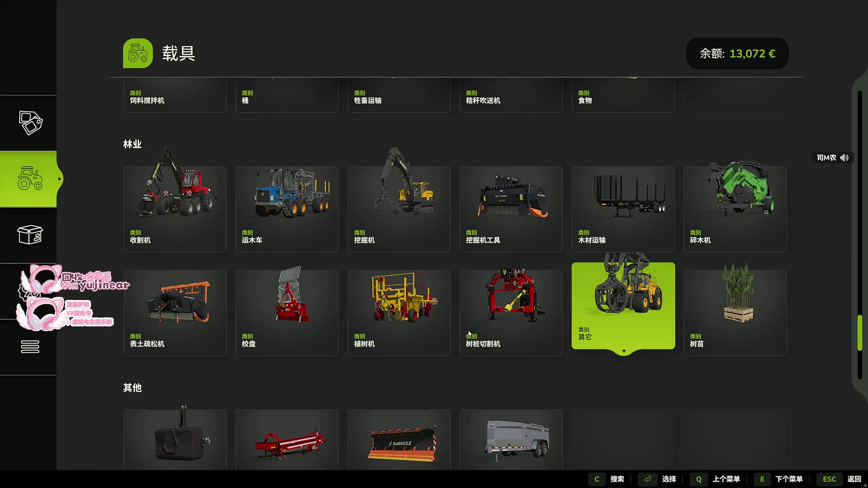868x488 pixels.
Task: Open the 饲料搅拌机 category card
Action: click(175, 95)
